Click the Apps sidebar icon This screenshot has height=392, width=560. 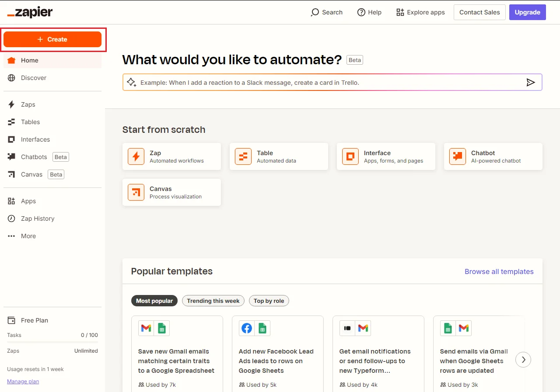tap(12, 201)
